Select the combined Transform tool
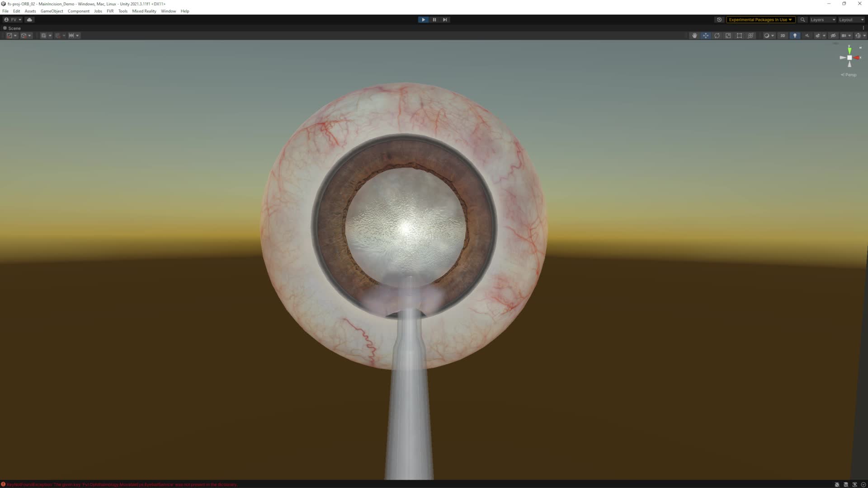868x488 pixels. (750, 36)
